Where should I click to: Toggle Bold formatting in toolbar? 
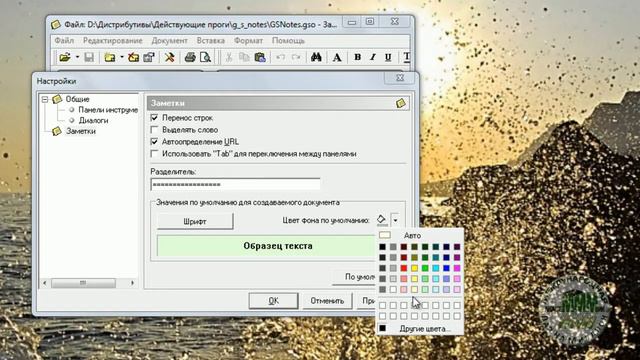coord(358,57)
